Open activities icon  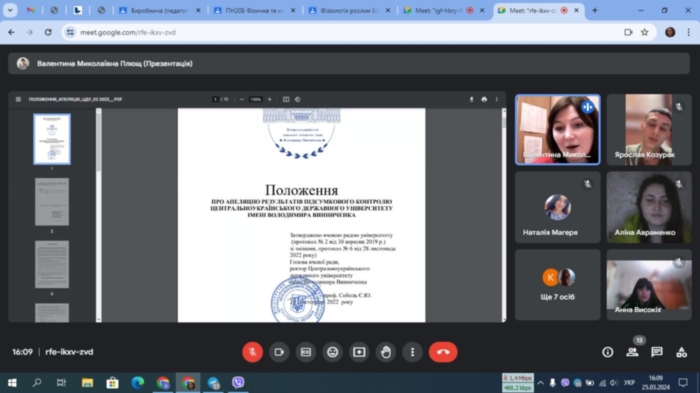pos(681,352)
